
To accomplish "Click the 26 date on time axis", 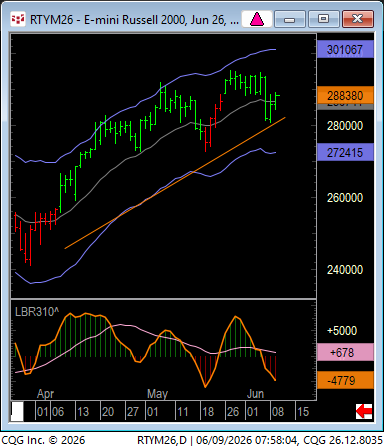I will [x=233, y=412].
